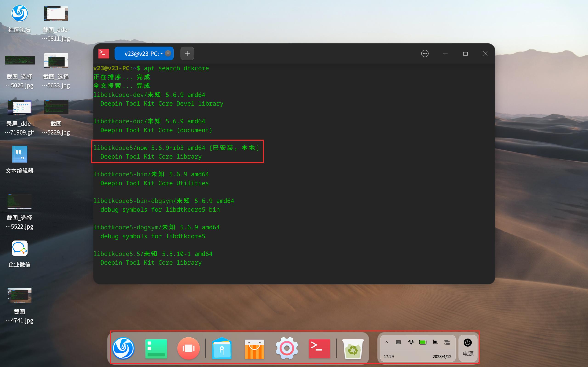The height and width of the screenshot is (367, 588).
Task: Open the terminal options menu
Action: (424, 53)
